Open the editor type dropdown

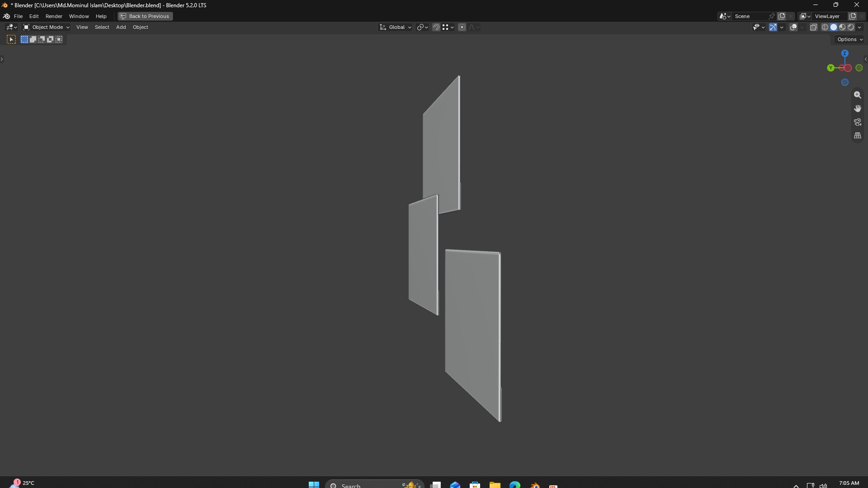click(11, 28)
